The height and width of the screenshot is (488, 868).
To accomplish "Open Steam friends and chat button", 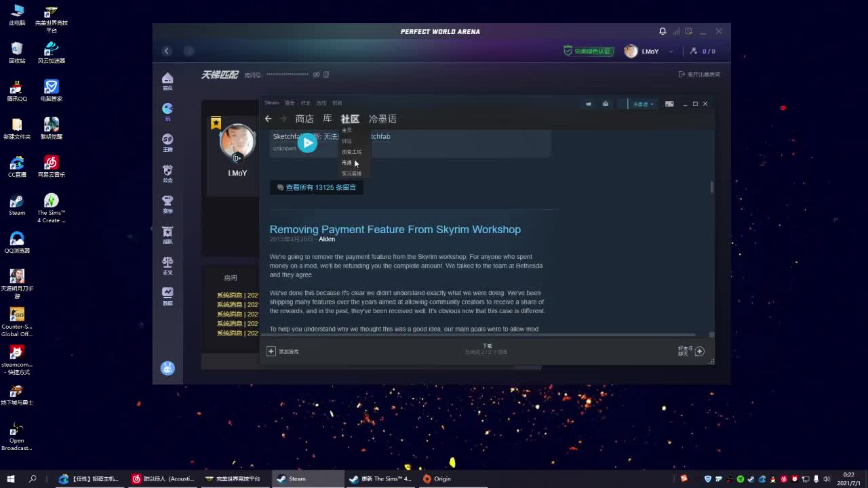I will tap(692, 351).
